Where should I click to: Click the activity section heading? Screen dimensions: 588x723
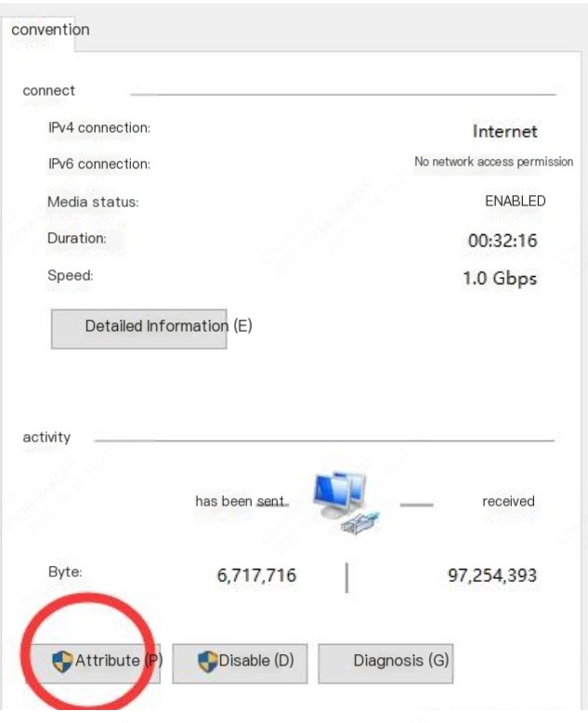pos(46,437)
